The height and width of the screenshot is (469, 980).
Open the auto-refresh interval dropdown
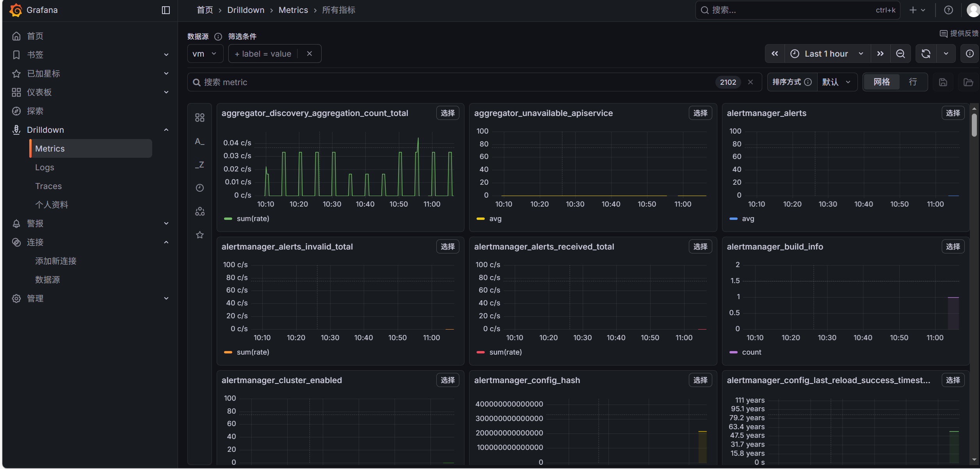[x=946, y=54]
